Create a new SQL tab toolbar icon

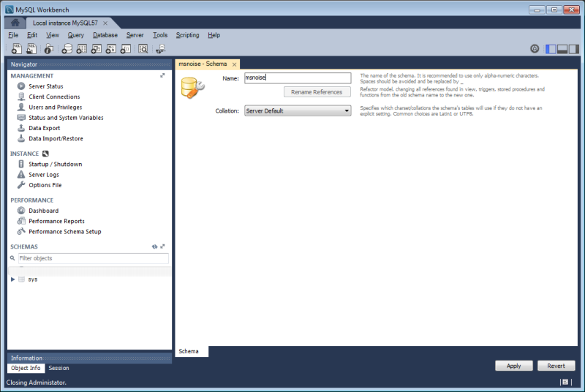pos(16,48)
